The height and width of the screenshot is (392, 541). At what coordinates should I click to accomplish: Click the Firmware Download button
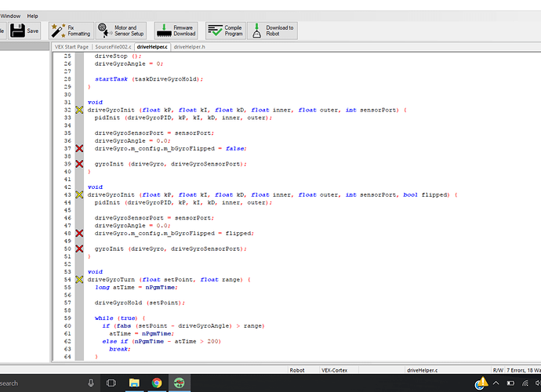coord(176,31)
